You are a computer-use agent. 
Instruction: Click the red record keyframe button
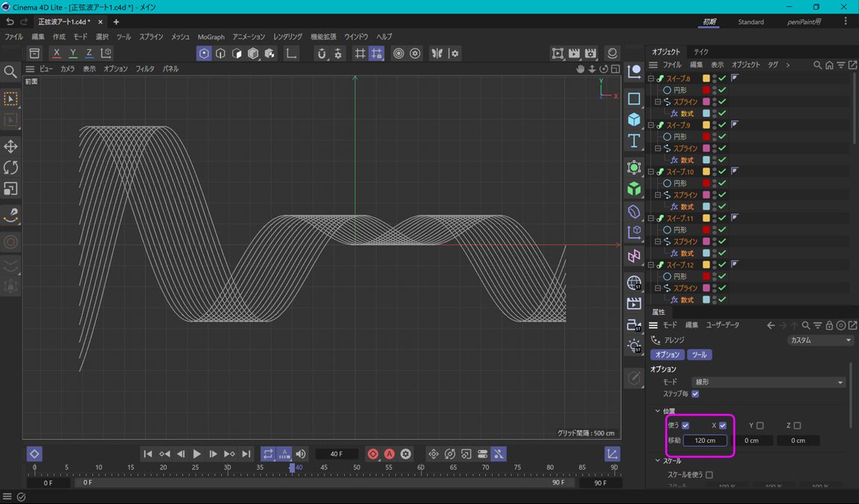point(373,454)
